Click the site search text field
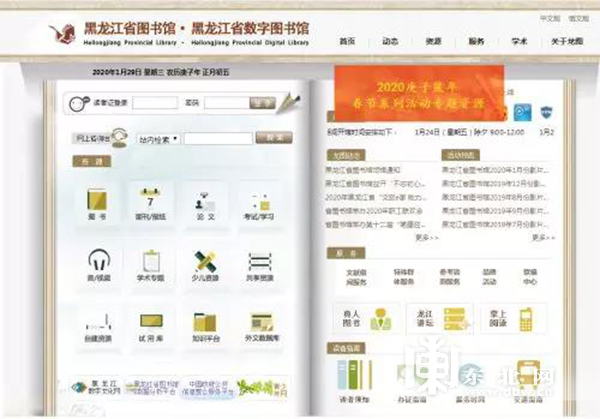This screenshot has width=600, height=419. [x=218, y=139]
